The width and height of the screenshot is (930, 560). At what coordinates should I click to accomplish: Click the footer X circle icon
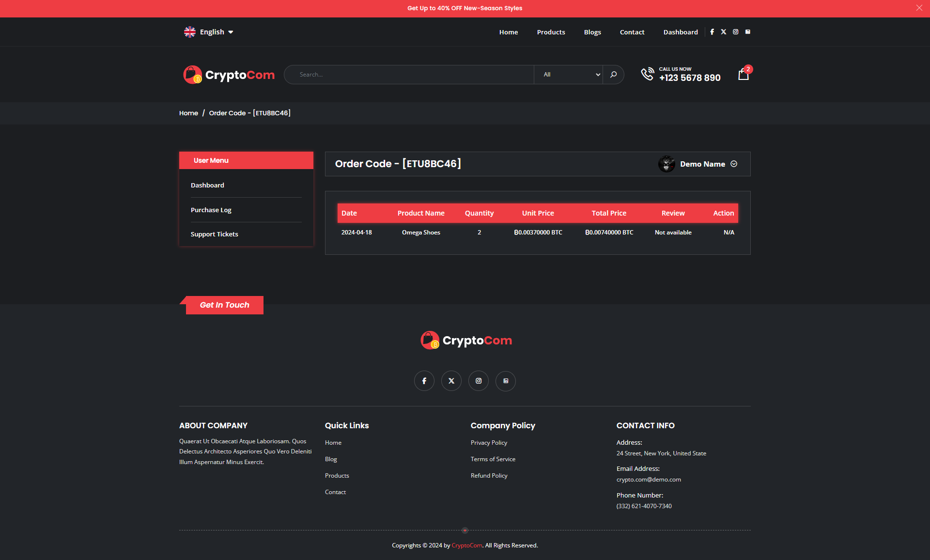[451, 381]
